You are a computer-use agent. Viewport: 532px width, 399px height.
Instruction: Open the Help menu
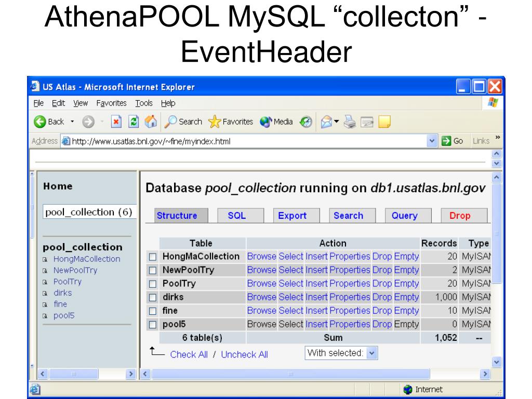[x=168, y=103]
